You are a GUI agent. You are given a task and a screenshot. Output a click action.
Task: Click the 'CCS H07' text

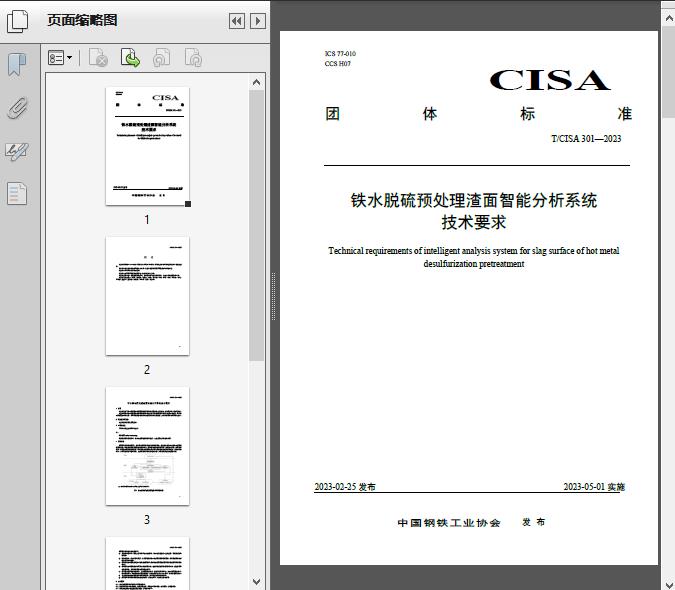click(338, 64)
